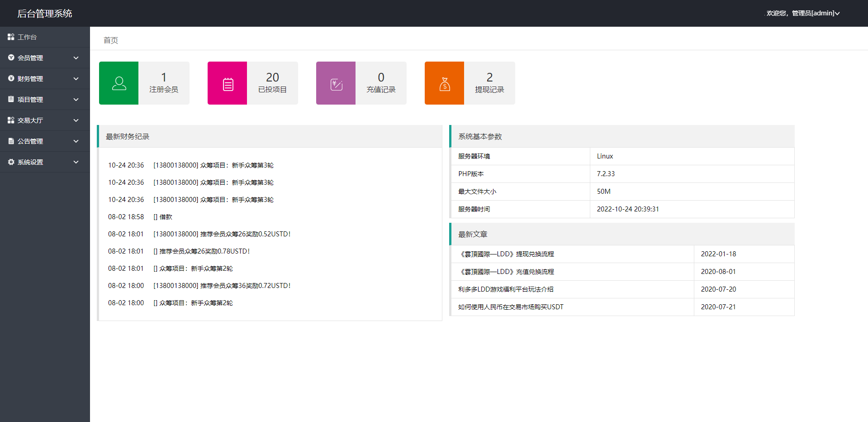This screenshot has height=422, width=868.
Task: Expand 财务管理 using its chevron
Action: 76,79
